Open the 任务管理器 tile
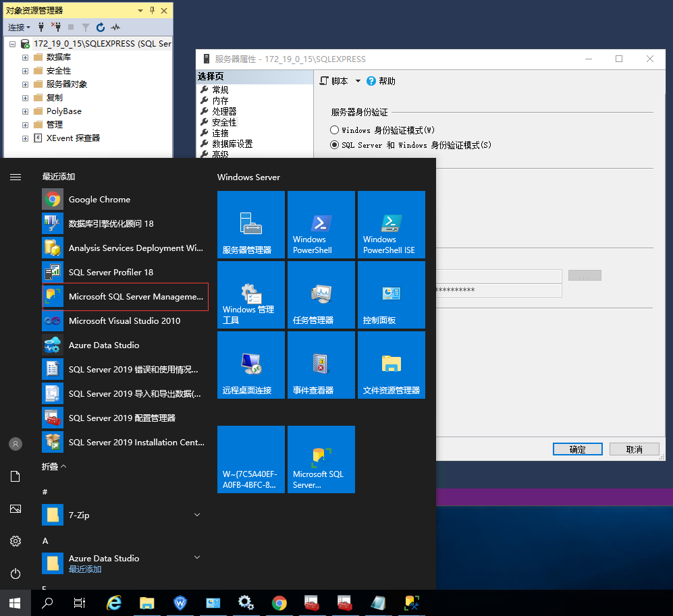 click(x=321, y=295)
